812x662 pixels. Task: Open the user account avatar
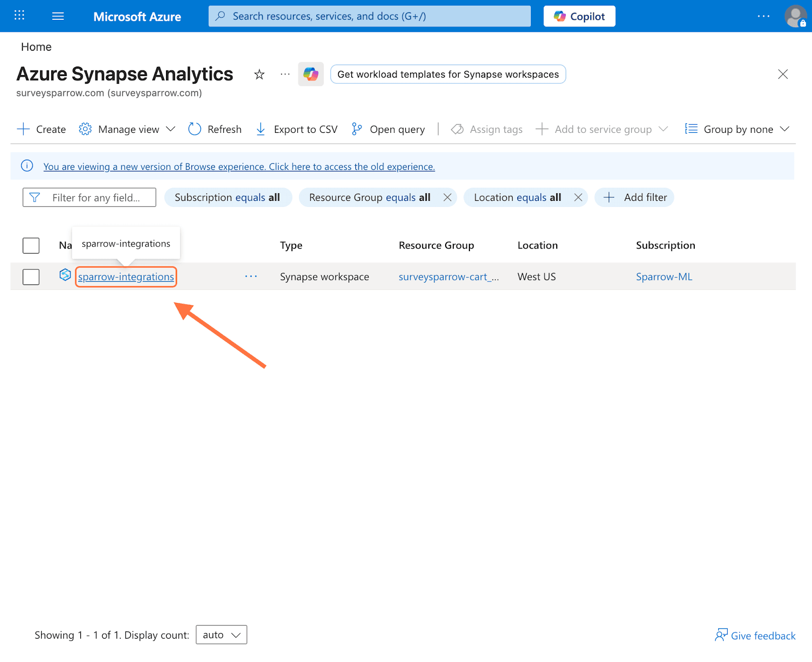[x=795, y=16]
